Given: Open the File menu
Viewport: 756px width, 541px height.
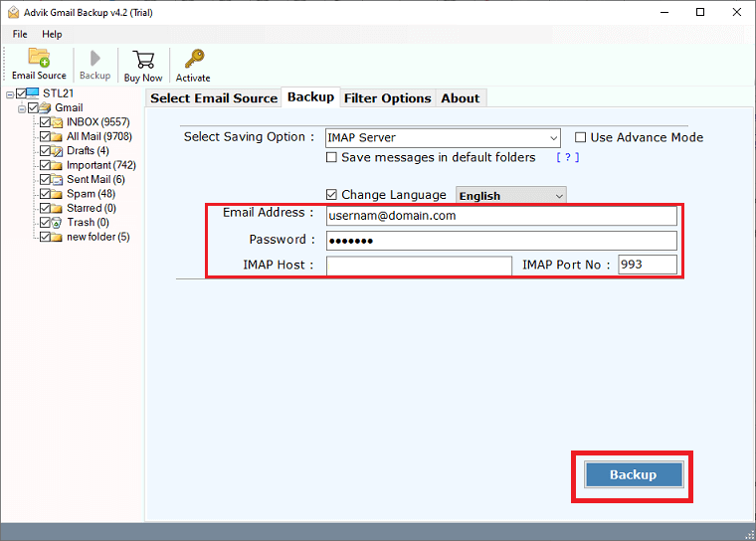Looking at the screenshot, I should coord(20,34).
